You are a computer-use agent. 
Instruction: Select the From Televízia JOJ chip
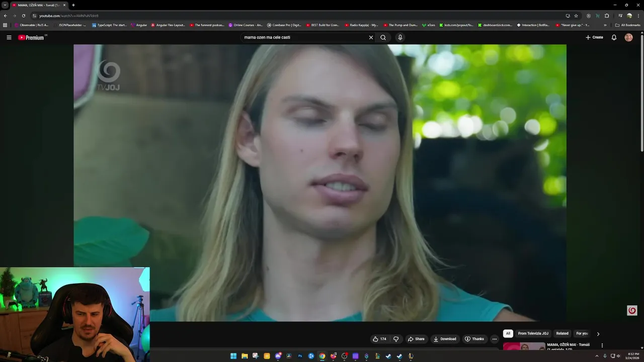coord(533,333)
